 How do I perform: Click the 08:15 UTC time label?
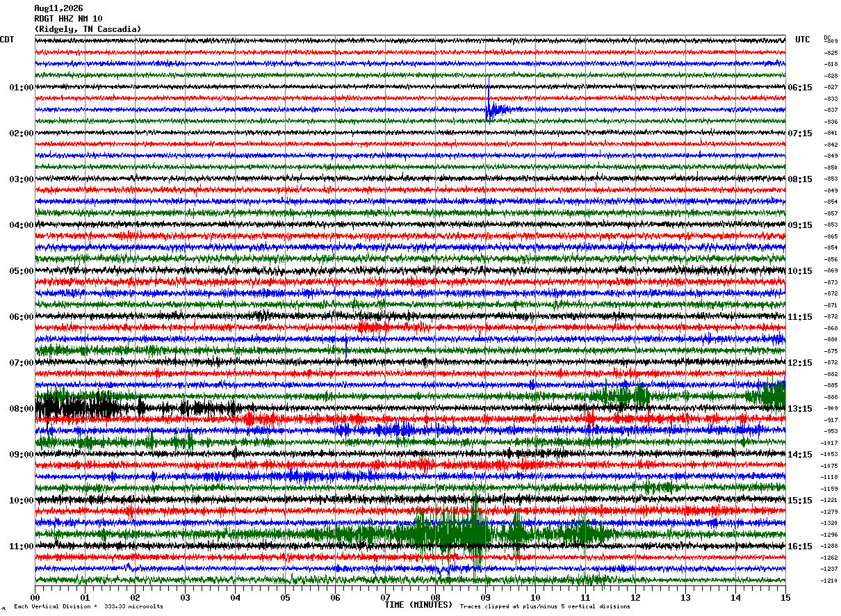800,179
